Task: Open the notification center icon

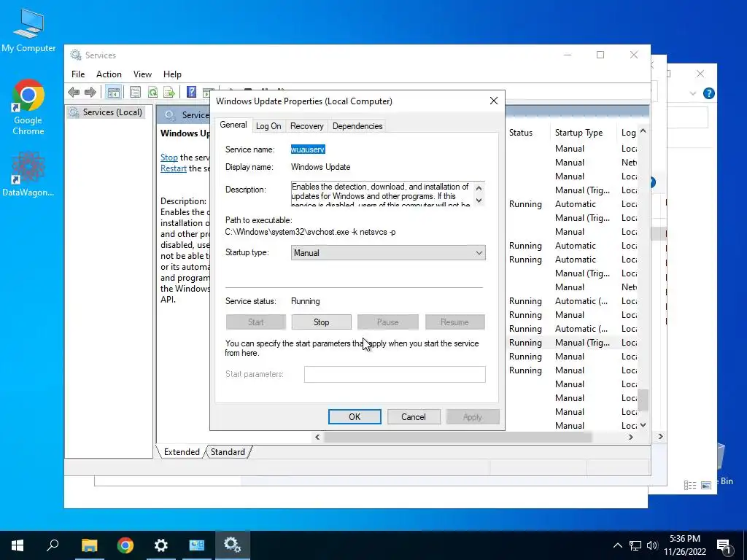Action: pyautogui.click(x=724, y=545)
